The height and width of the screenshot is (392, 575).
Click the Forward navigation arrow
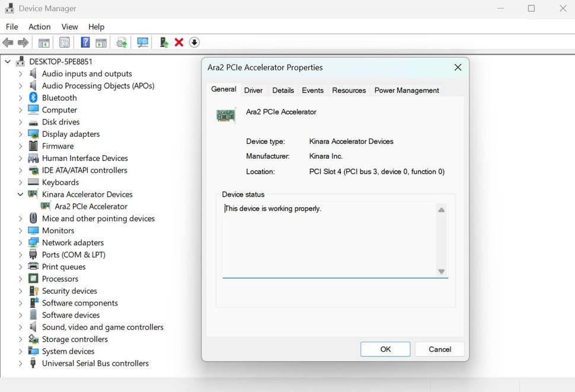pyautogui.click(x=23, y=42)
